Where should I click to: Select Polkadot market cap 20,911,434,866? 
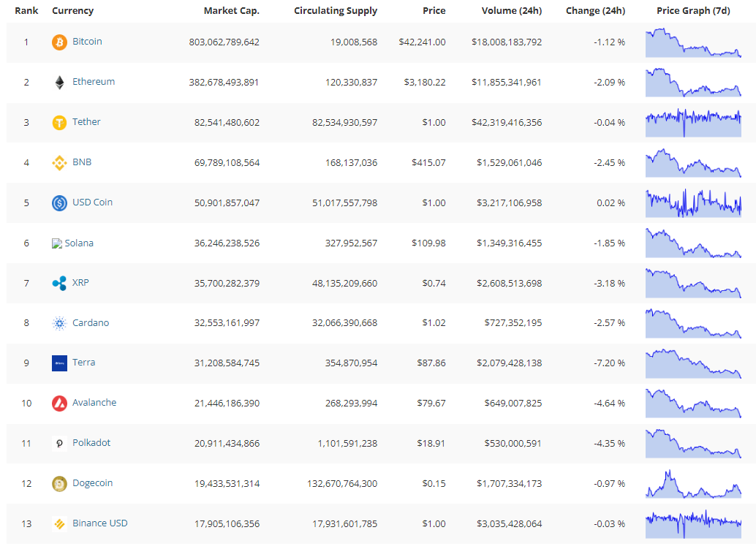tap(227, 444)
